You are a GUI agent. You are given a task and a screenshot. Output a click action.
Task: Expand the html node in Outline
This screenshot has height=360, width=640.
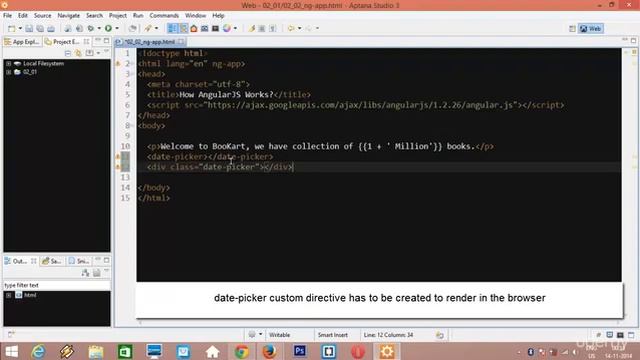coord(8,295)
